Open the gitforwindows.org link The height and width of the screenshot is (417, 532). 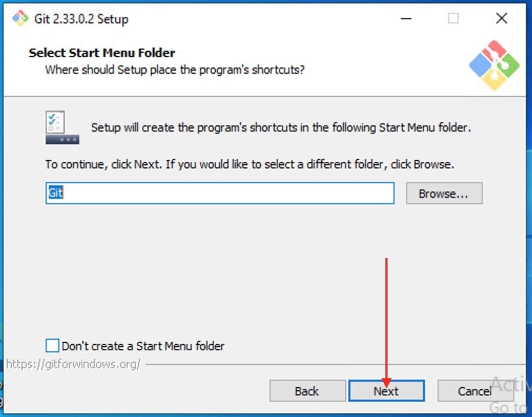(74, 364)
